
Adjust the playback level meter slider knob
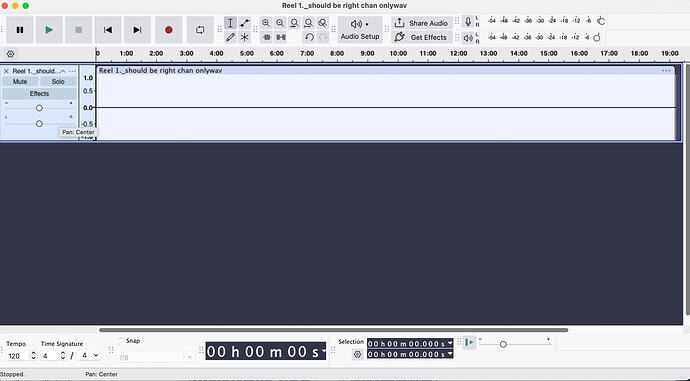pos(597,38)
